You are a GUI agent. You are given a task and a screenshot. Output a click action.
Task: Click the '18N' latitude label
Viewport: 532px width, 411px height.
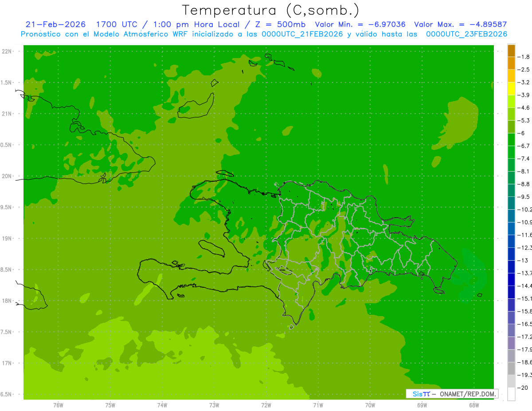(7, 301)
